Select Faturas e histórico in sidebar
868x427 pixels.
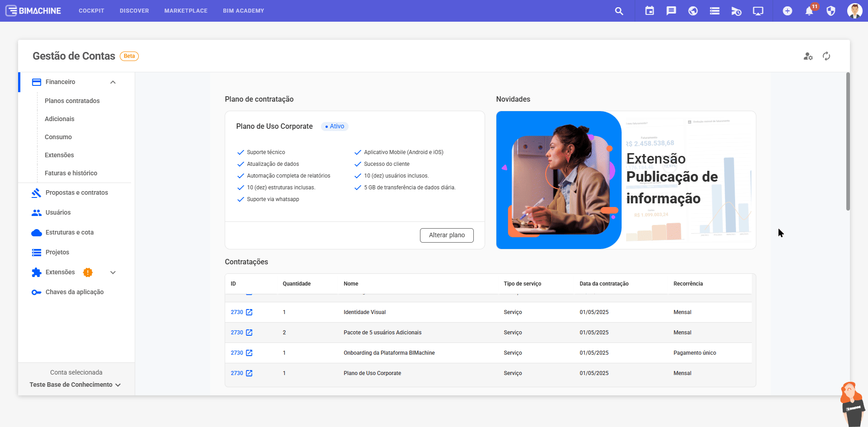click(71, 173)
